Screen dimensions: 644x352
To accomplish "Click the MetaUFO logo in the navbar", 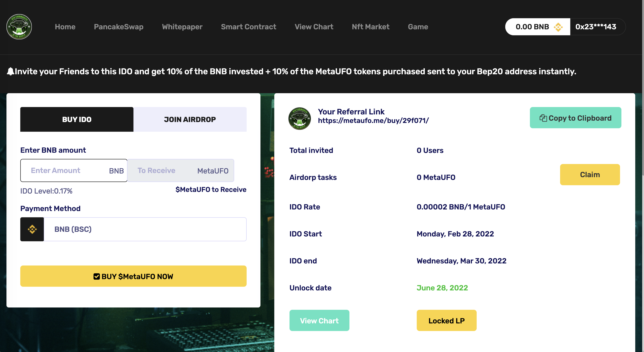I will (19, 27).
